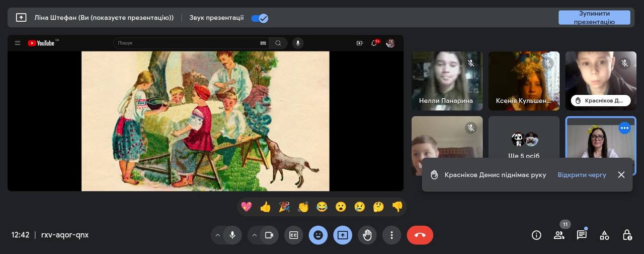
Task: Open the raised hands queue link
Action: (582, 175)
